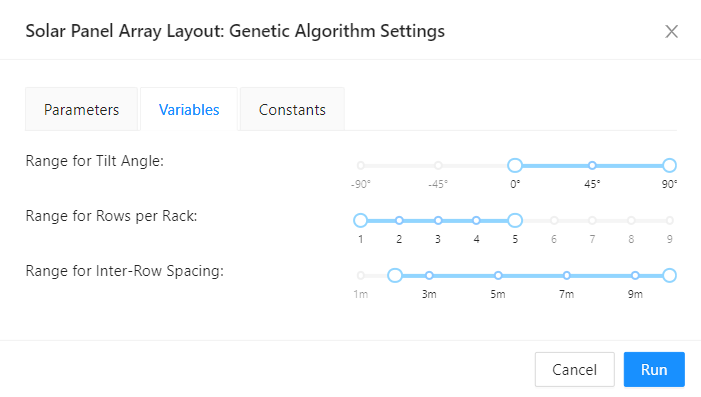Click the tilt angle handle at 0°
The width and height of the screenshot is (701, 397).
click(515, 165)
